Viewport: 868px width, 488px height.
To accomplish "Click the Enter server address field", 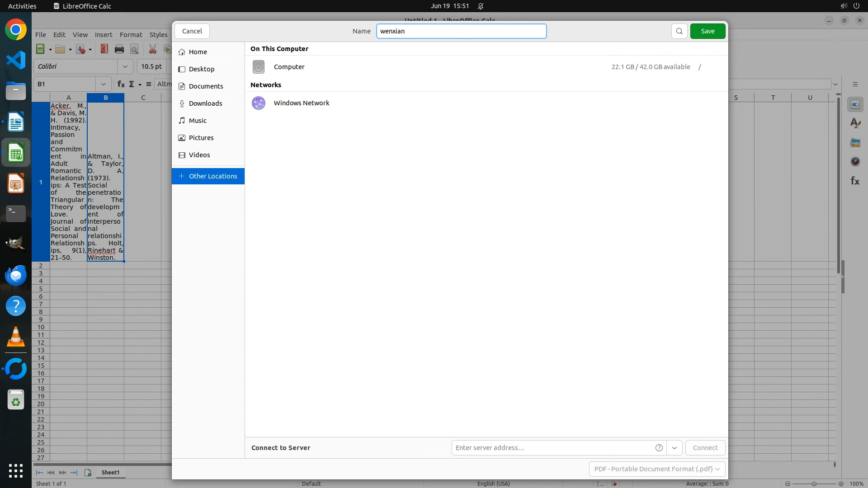I will [x=552, y=448].
